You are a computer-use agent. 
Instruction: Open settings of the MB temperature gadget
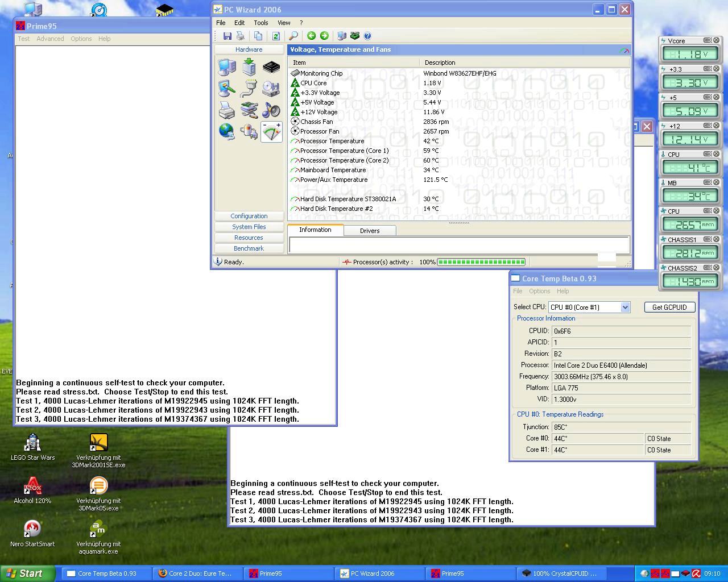(708, 182)
